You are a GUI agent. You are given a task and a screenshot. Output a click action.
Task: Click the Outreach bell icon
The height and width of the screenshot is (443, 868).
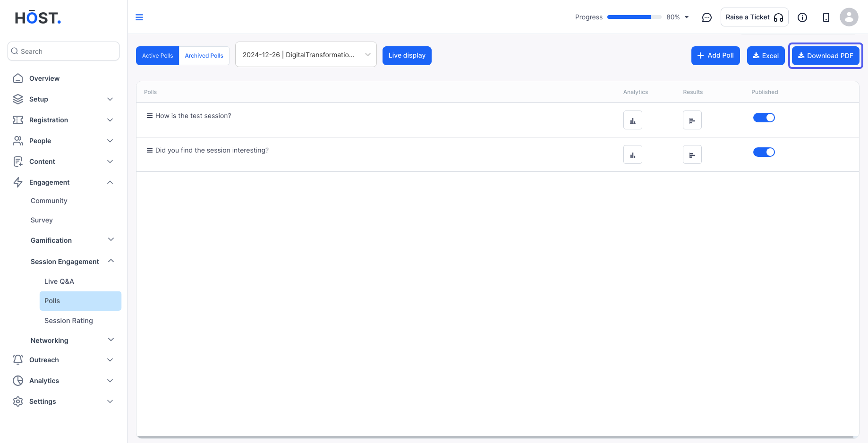[18, 360]
